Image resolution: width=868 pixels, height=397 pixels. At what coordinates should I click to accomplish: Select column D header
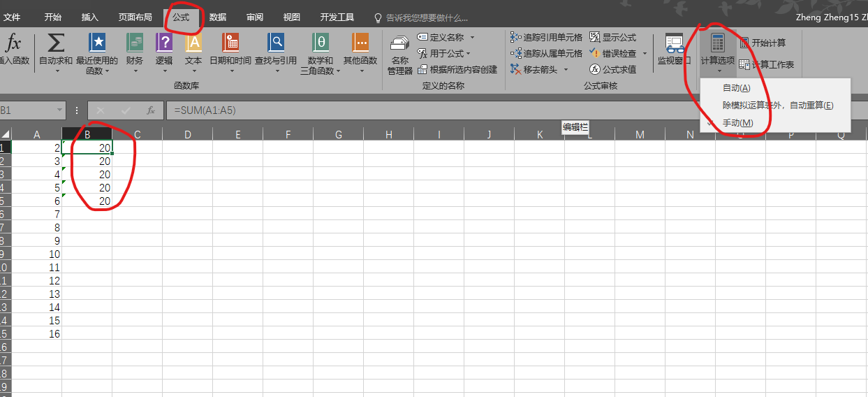(188, 134)
